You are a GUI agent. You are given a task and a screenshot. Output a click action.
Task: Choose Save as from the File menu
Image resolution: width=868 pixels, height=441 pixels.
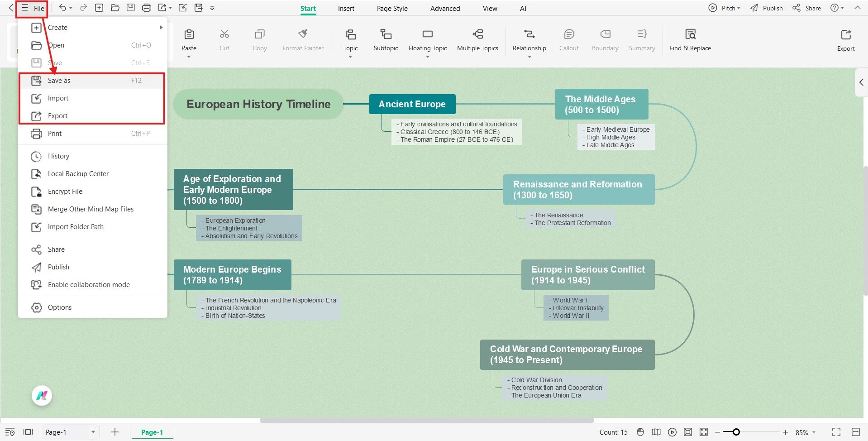tap(92, 81)
